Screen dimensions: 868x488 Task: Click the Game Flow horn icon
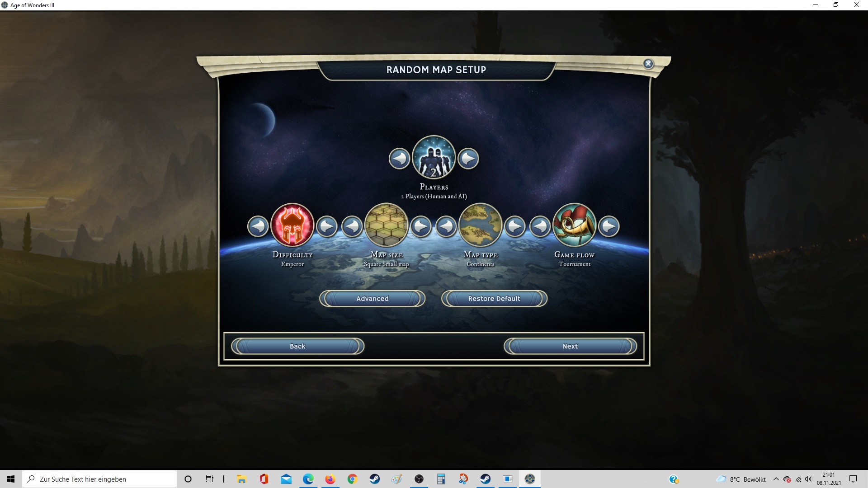pos(574,225)
